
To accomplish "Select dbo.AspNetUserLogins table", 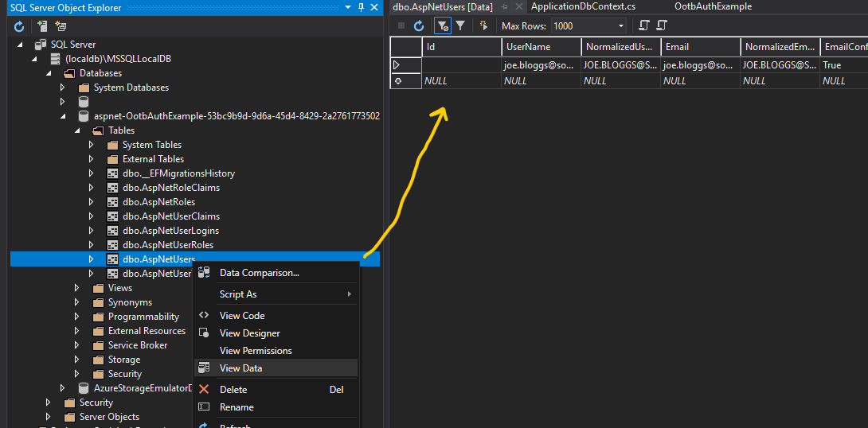I will pos(170,231).
